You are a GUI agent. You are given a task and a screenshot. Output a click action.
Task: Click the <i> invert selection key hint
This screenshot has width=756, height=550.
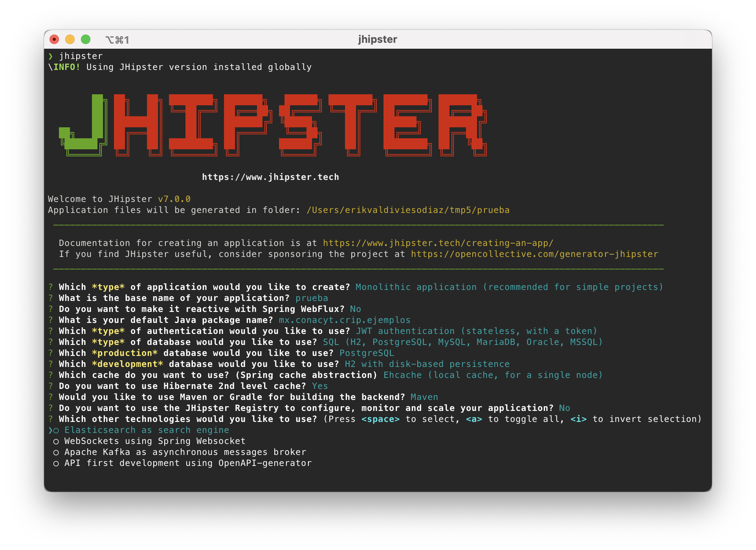578,419
